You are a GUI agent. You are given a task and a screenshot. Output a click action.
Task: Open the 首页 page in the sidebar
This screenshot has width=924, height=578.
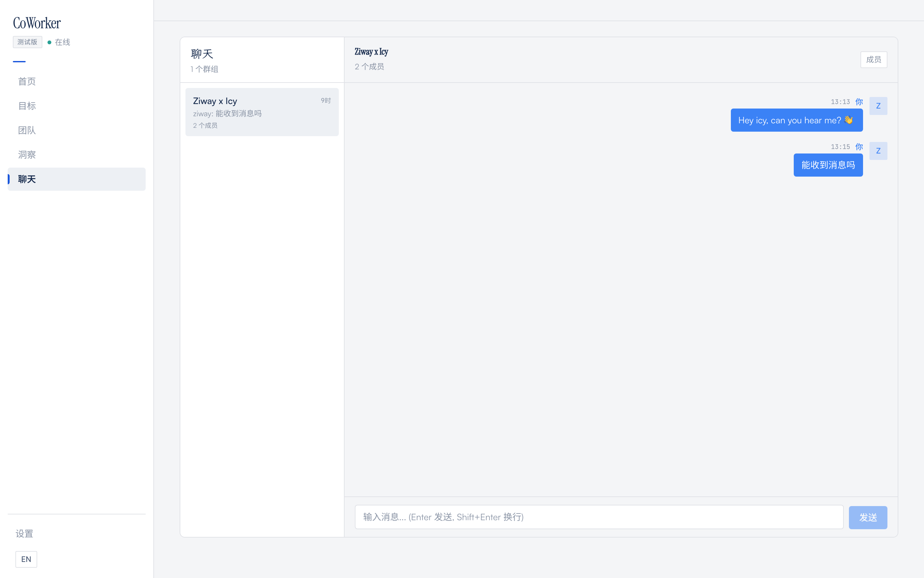76,82
